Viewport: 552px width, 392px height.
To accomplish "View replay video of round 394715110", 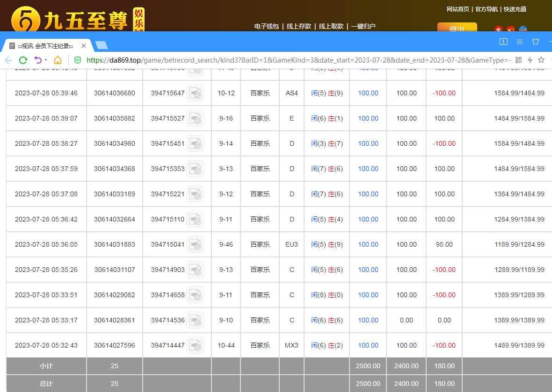I will click(x=195, y=220).
